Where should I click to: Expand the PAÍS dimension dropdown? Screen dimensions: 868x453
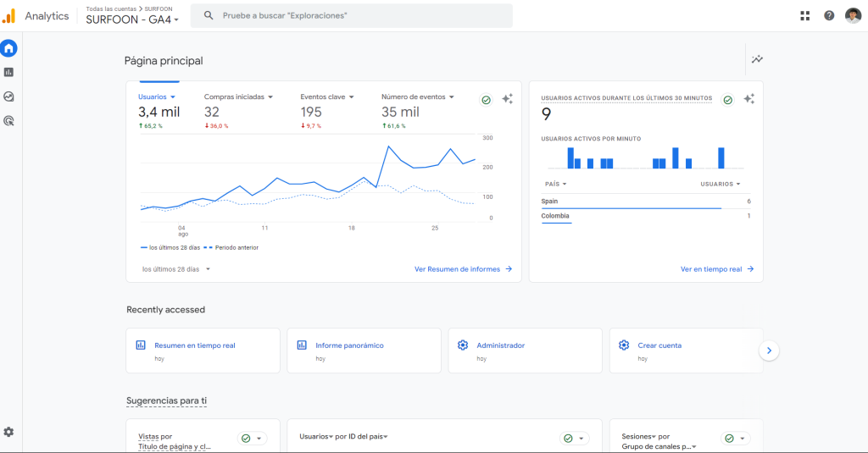click(555, 184)
